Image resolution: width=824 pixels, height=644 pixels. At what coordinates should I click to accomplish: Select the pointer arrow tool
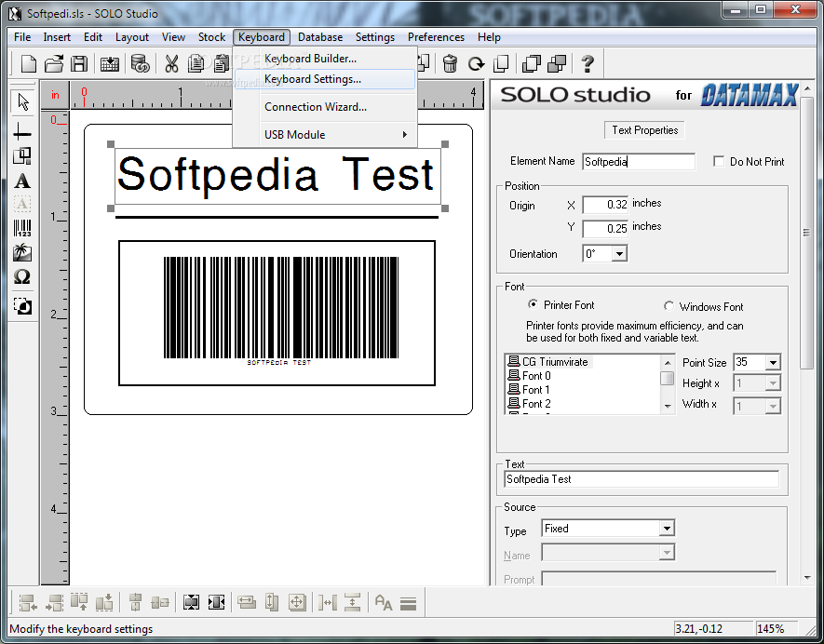point(23,102)
